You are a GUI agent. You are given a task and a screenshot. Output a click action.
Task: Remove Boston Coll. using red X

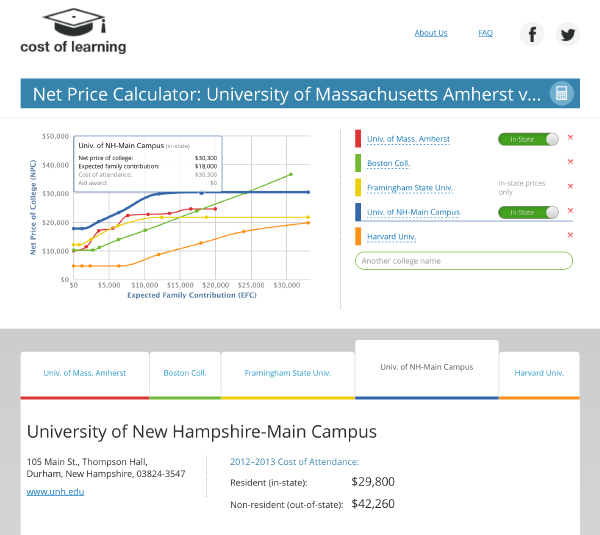[x=570, y=162]
